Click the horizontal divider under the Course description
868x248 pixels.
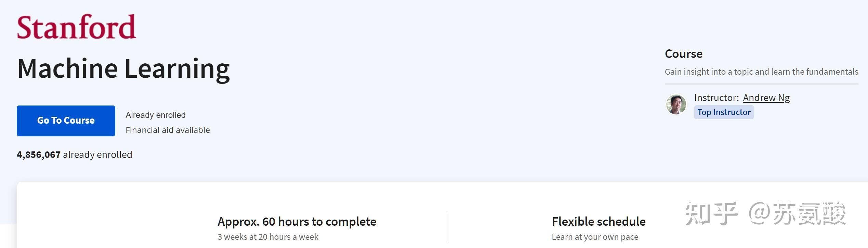pyautogui.click(x=761, y=84)
